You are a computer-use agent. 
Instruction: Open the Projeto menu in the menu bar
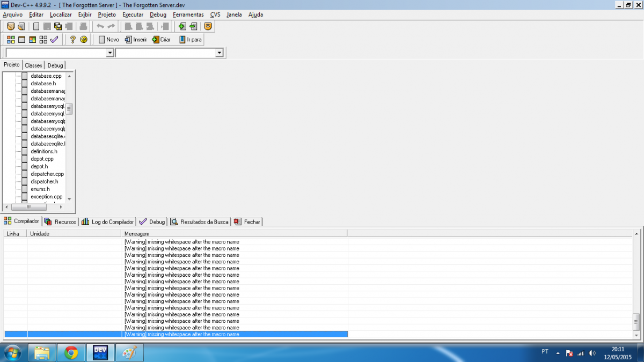[x=107, y=14]
